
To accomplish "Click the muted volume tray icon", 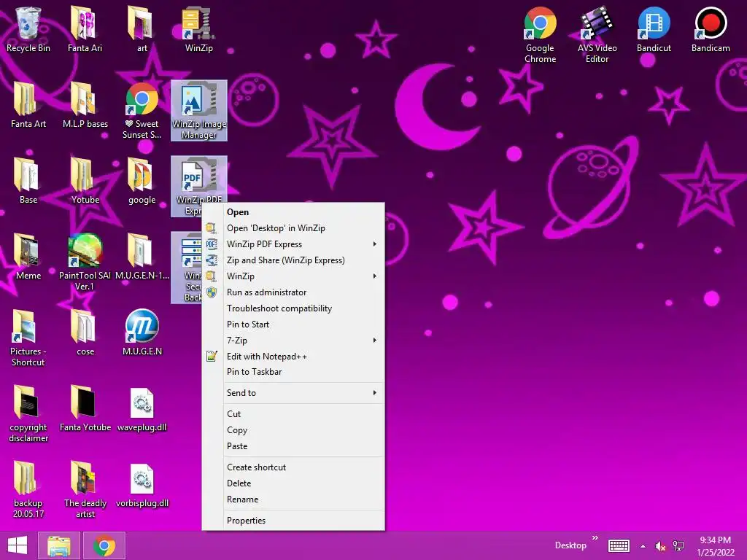I will click(660, 546).
